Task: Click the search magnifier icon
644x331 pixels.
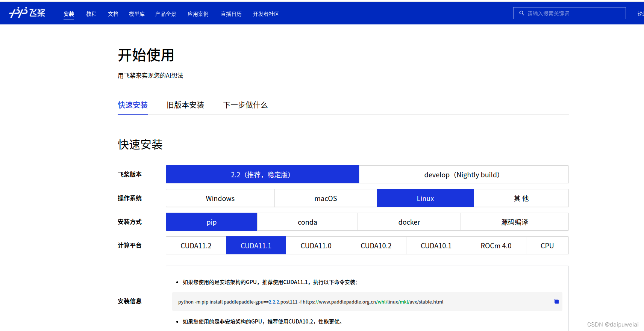Action: (521, 13)
